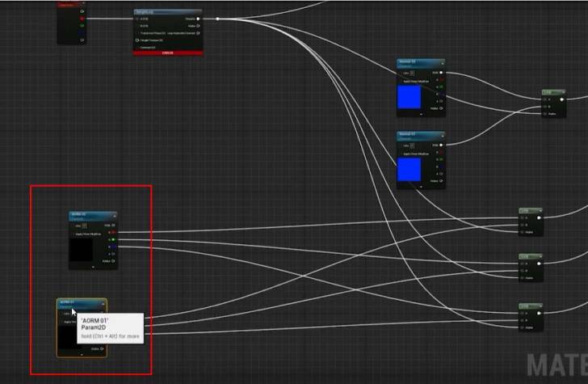Select the black AORM 02 texture preview
Image resolution: width=588 pixels, height=384 pixels.
[x=81, y=249]
